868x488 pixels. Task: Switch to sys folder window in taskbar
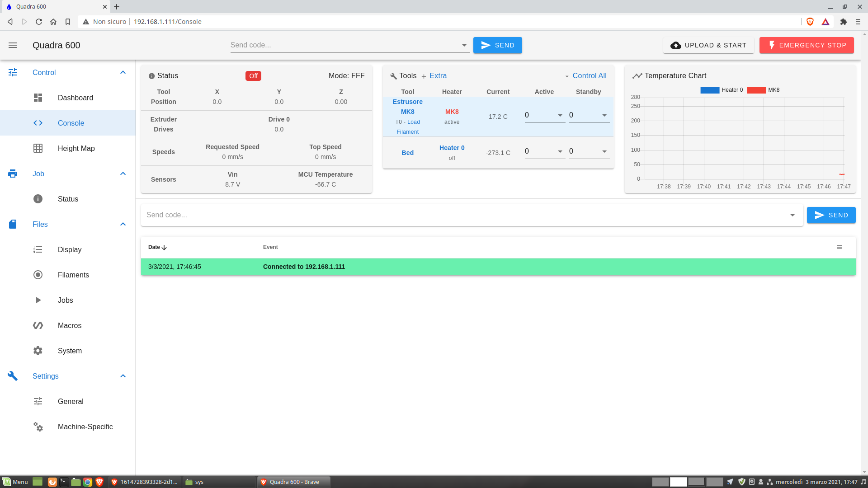pos(219,482)
